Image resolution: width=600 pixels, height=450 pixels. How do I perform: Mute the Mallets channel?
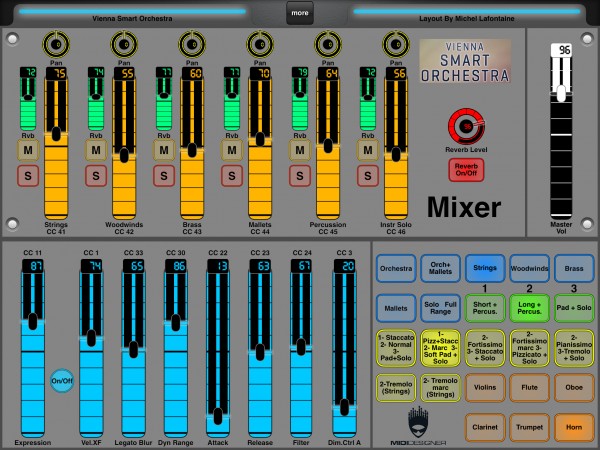tap(232, 150)
